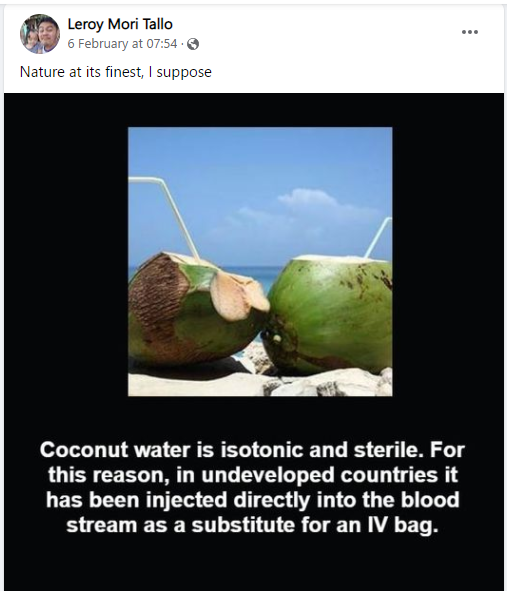
Task: Click the green coconut on the right
Action: click(x=329, y=315)
